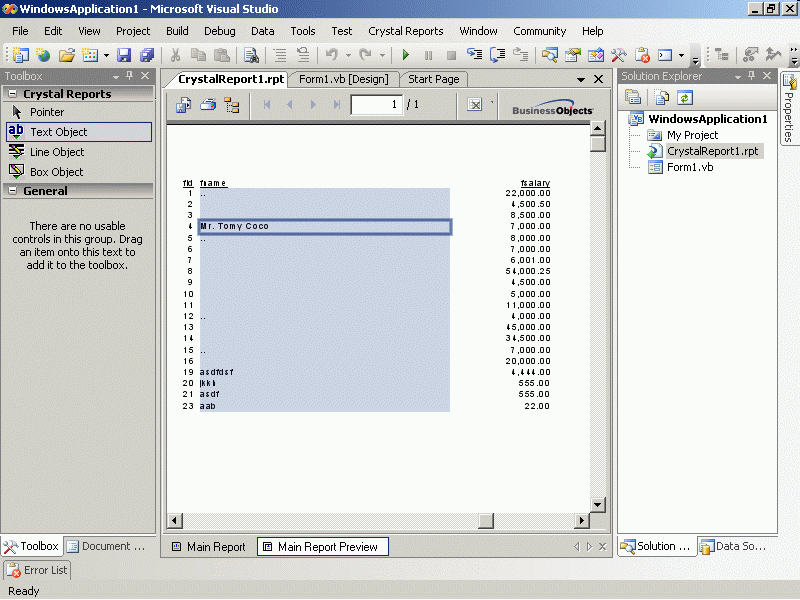This screenshot has width=800, height=600.
Task: Click the page number input field
Action: pos(377,104)
